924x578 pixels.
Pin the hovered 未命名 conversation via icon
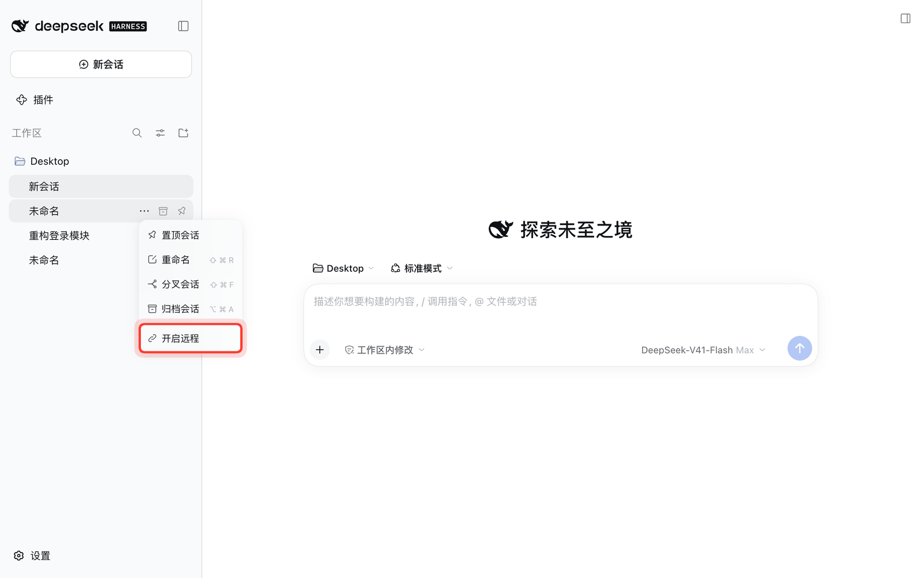(182, 211)
